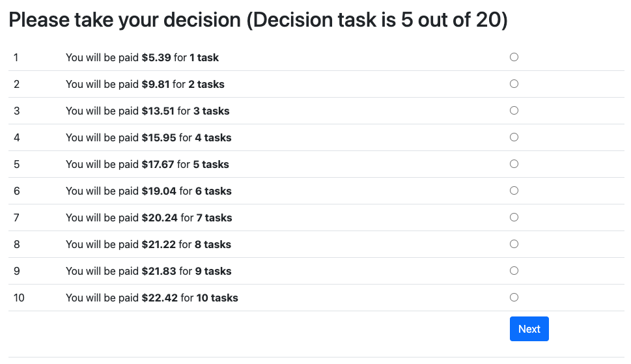Choose the $9.81 for 2 tasks radio option
This screenshot has width=631, height=364.
(x=514, y=84)
